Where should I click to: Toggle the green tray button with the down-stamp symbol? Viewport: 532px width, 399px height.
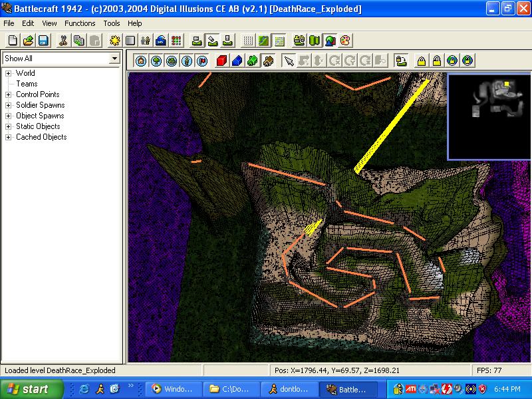coord(228,41)
